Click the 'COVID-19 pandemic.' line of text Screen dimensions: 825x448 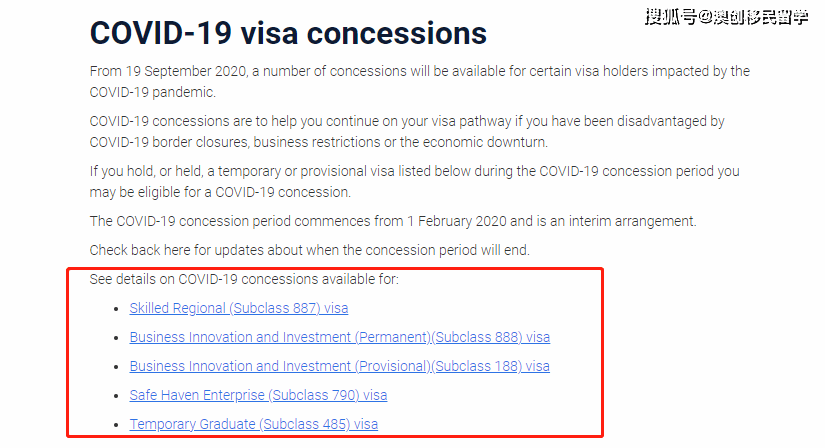point(153,92)
